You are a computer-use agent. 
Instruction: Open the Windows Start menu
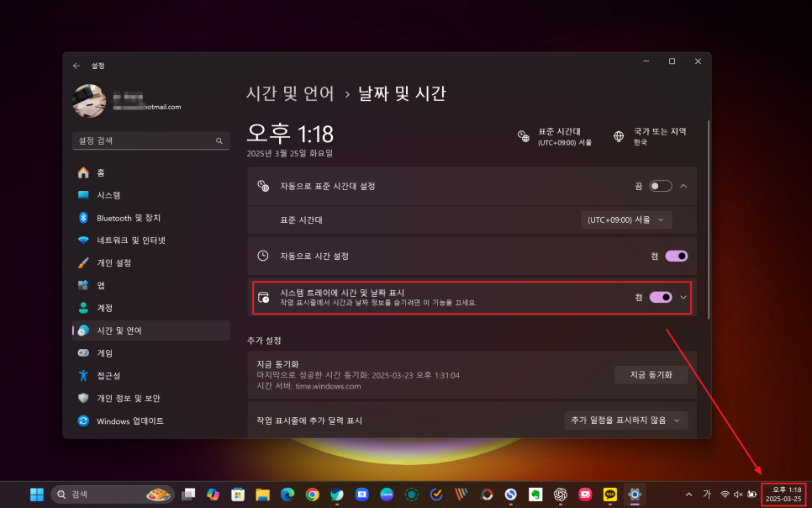tap(37, 495)
